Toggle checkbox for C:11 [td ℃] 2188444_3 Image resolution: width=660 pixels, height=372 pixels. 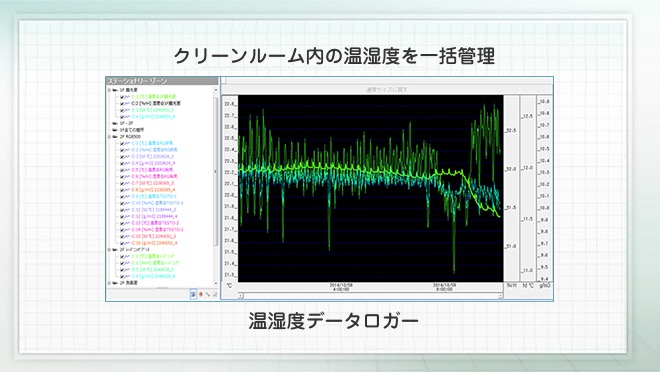click(122, 210)
